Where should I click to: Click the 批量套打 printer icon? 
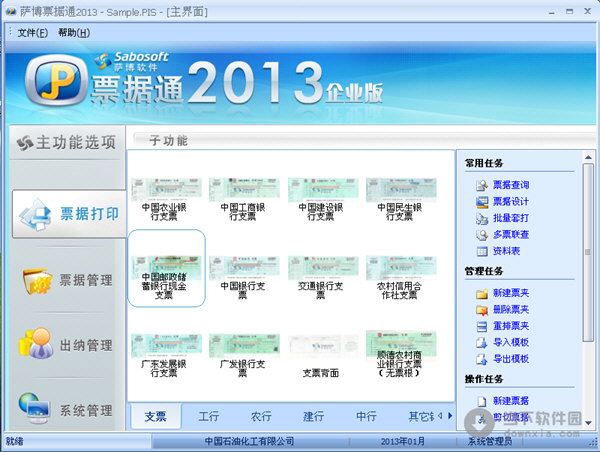pos(482,218)
